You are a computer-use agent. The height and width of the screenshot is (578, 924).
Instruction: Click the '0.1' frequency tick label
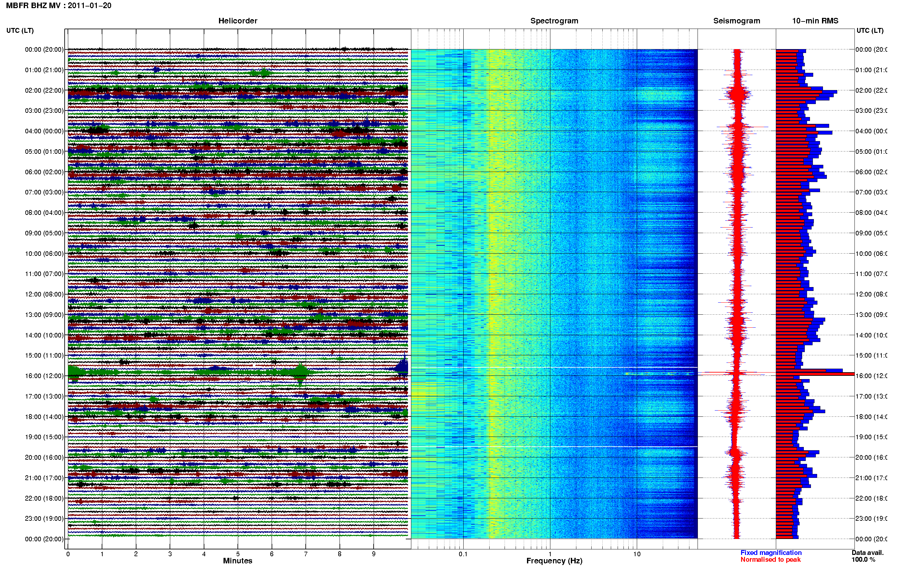tap(463, 554)
